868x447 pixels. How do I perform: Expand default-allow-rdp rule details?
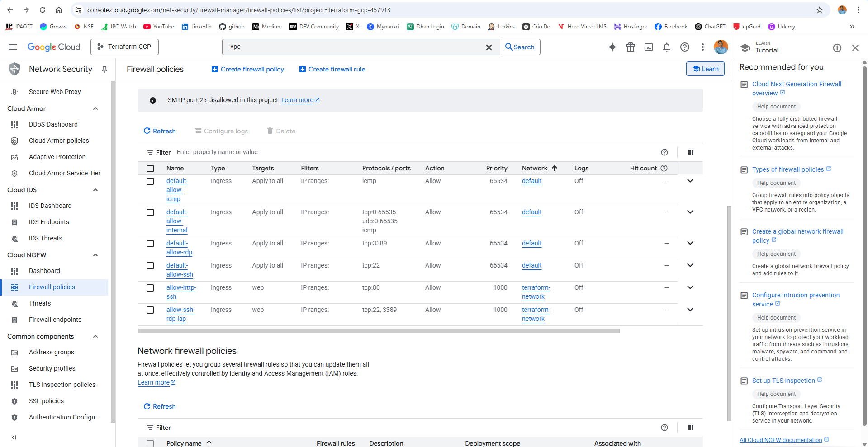point(690,243)
